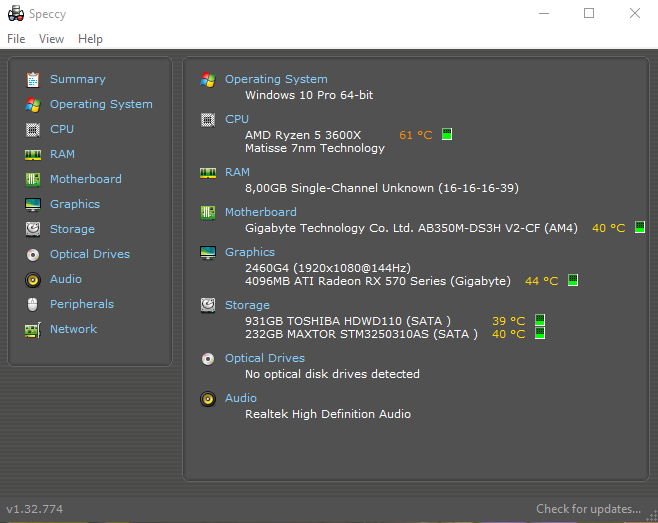Click the Storage hard drive icon in sidebar

[33, 230]
